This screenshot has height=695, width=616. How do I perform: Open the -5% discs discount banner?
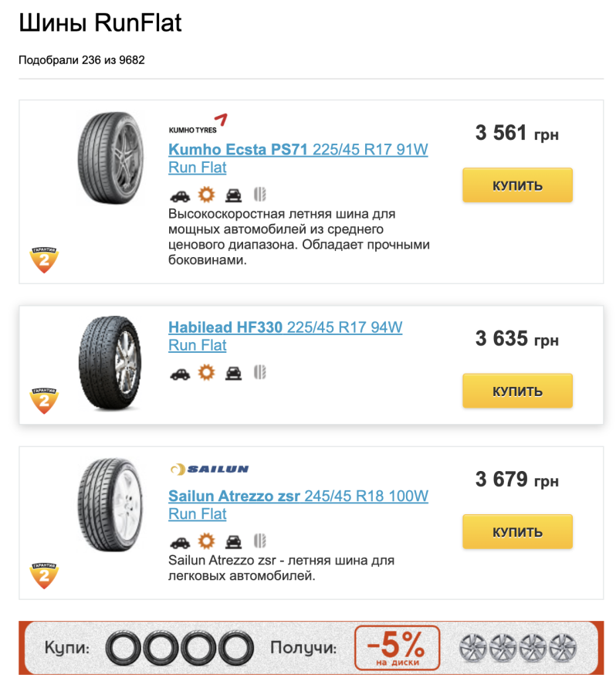(311, 648)
